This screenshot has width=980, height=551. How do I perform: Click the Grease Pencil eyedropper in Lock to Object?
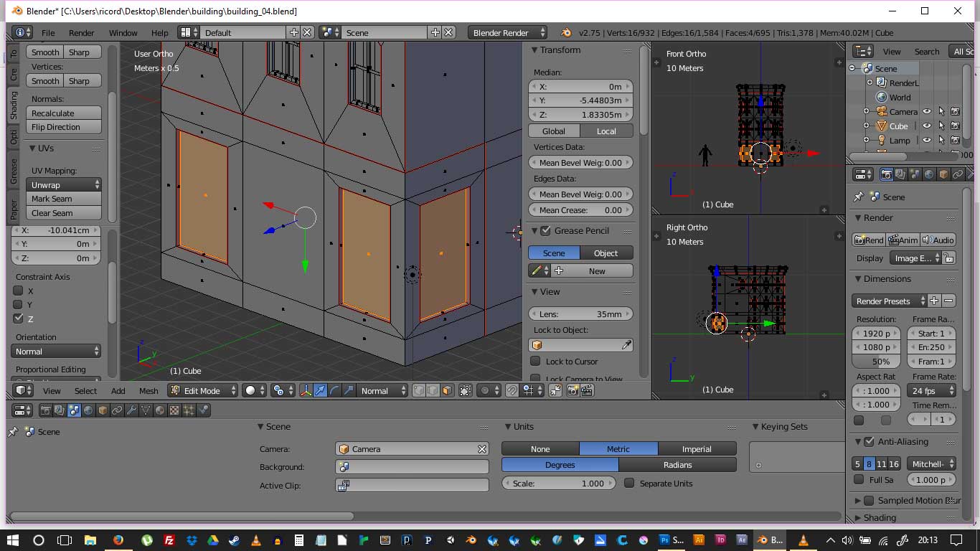[x=626, y=345]
